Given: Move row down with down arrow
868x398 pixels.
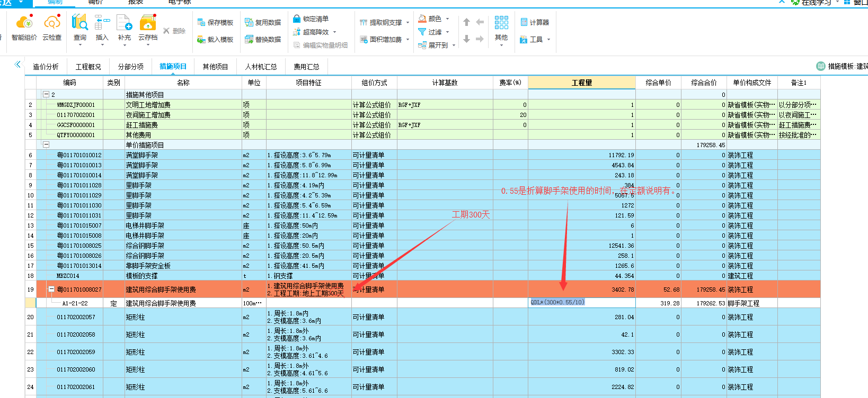Looking at the screenshot, I should coord(466,39).
